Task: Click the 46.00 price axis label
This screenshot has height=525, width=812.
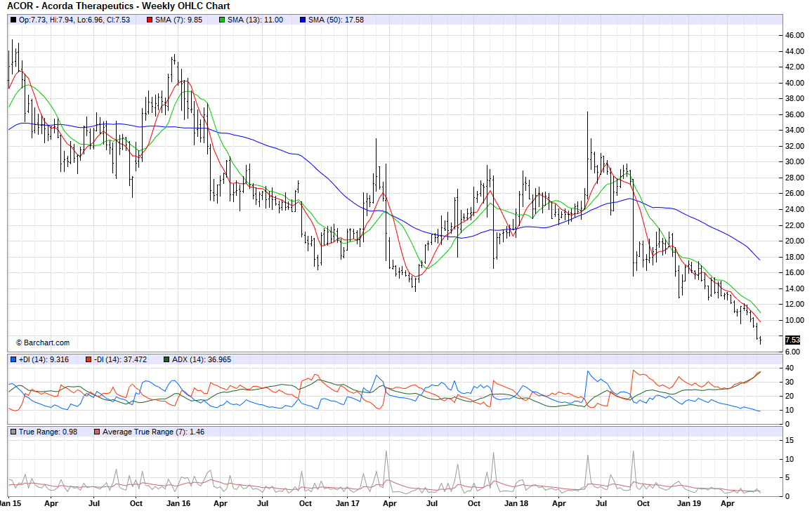Action: 794,35
